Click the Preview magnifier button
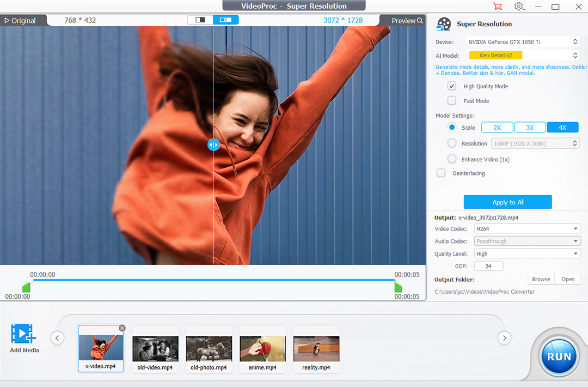 pyautogui.click(x=407, y=21)
